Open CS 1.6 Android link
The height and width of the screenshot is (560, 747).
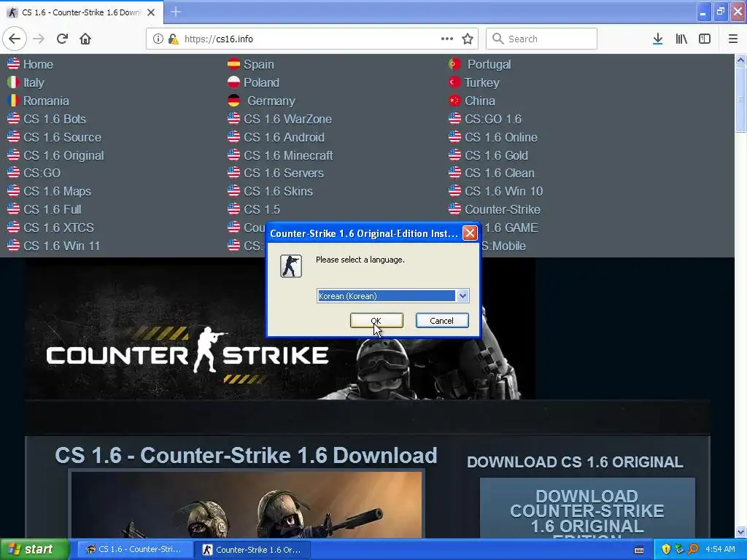point(284,137)
